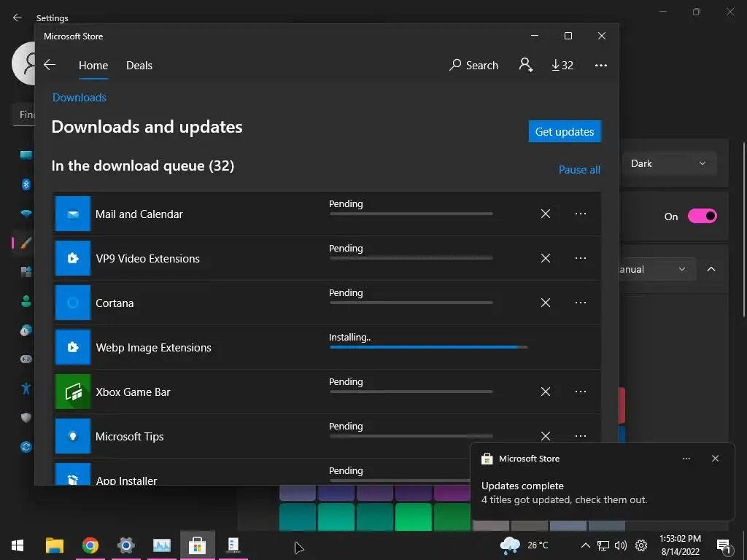Cancel the Microsoft Tips download

point(546,436)
